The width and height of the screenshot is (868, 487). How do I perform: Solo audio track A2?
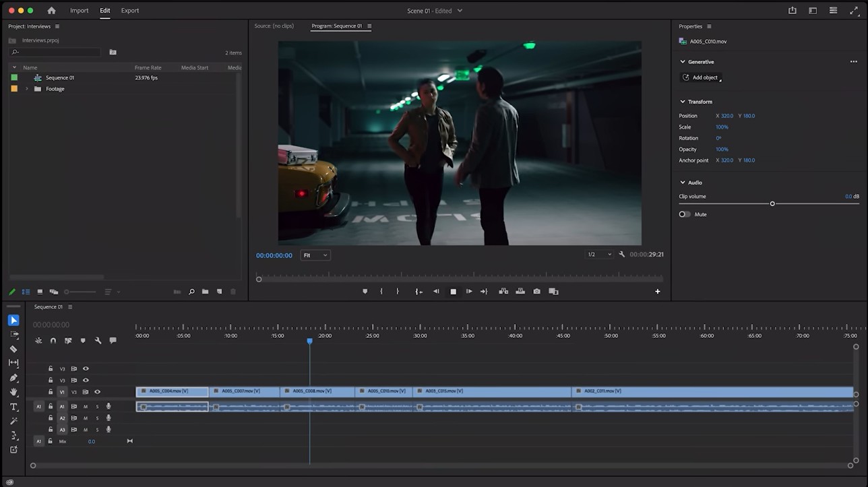(x=97, y=418)
